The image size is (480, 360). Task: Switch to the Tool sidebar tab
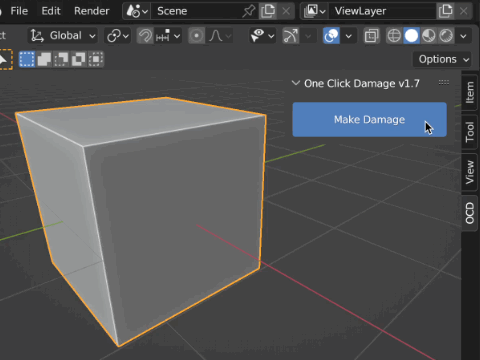pyautogui.click(x=470, y=132)
